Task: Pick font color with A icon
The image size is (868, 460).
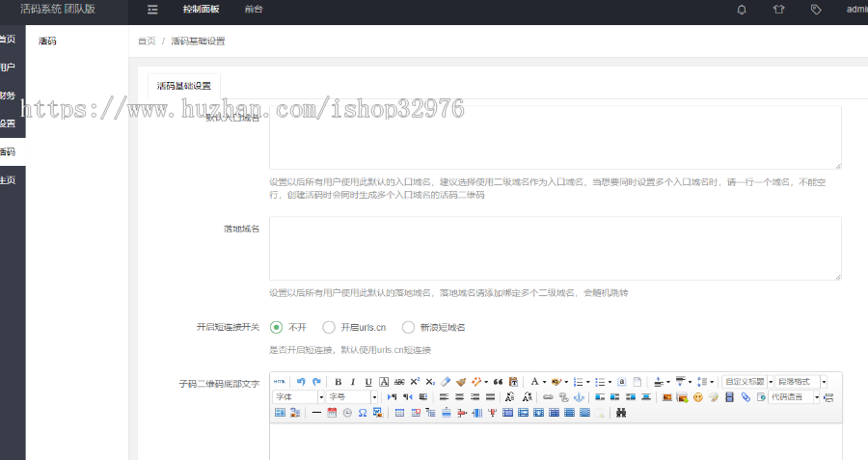Action: click(x=534, y=382)
